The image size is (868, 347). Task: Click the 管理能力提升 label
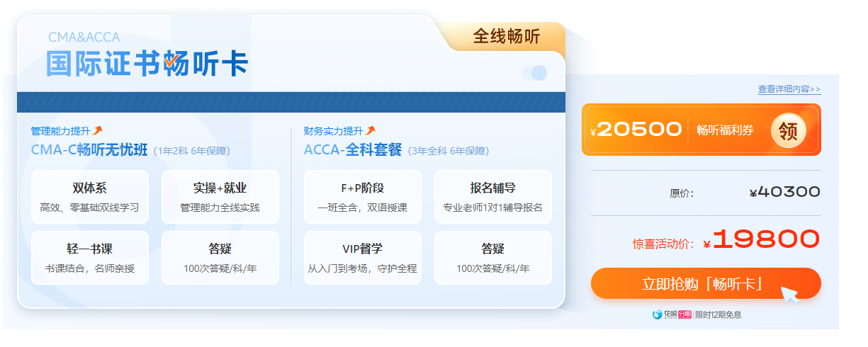tap(61, 131)
